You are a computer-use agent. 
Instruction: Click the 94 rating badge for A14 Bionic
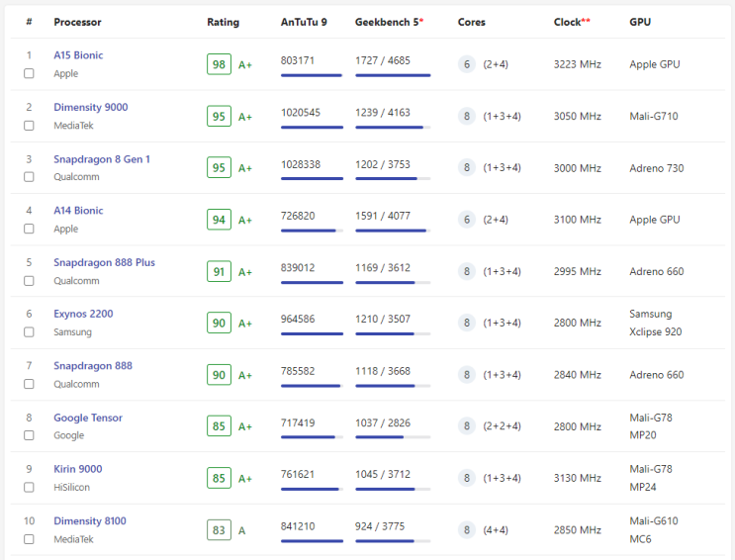tap(219, 220)
